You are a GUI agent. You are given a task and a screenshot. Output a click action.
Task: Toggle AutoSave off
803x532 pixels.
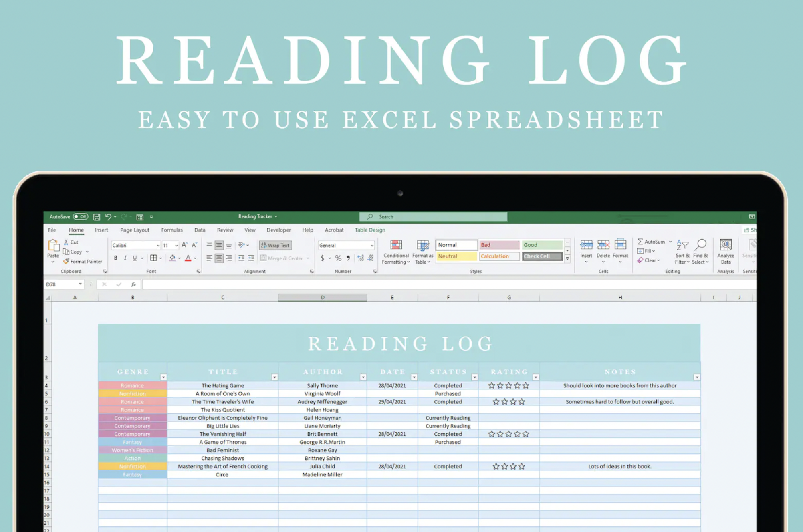pyautogui.click(x=80, y=216)
